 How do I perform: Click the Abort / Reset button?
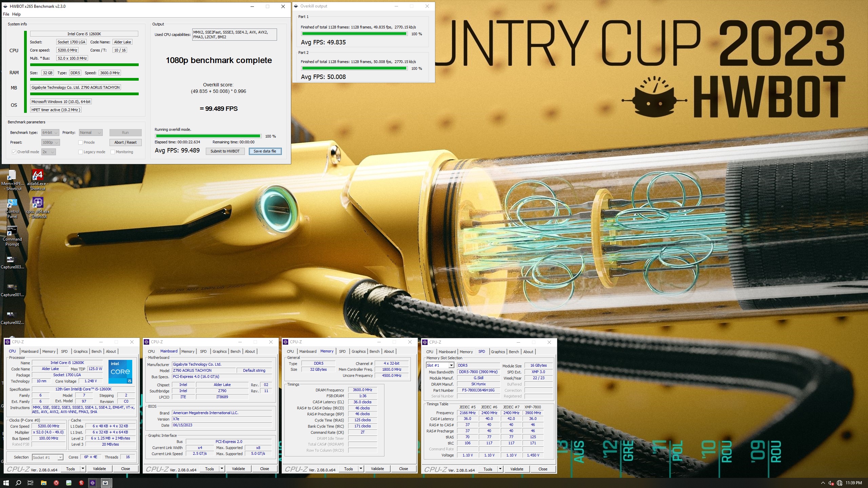(x=125, y=142)
